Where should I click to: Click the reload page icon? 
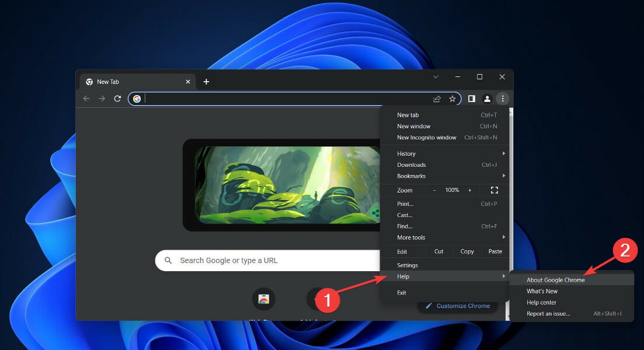[x=117, y=99]
